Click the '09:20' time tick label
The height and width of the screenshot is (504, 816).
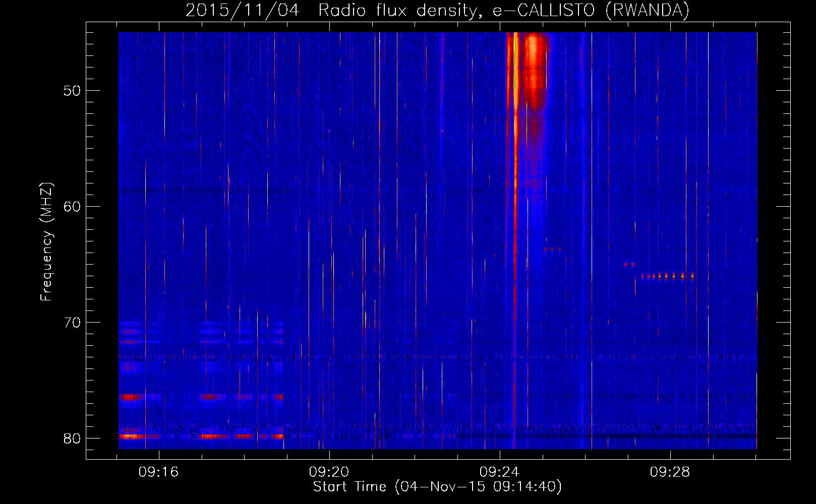(x=329, y=472)
